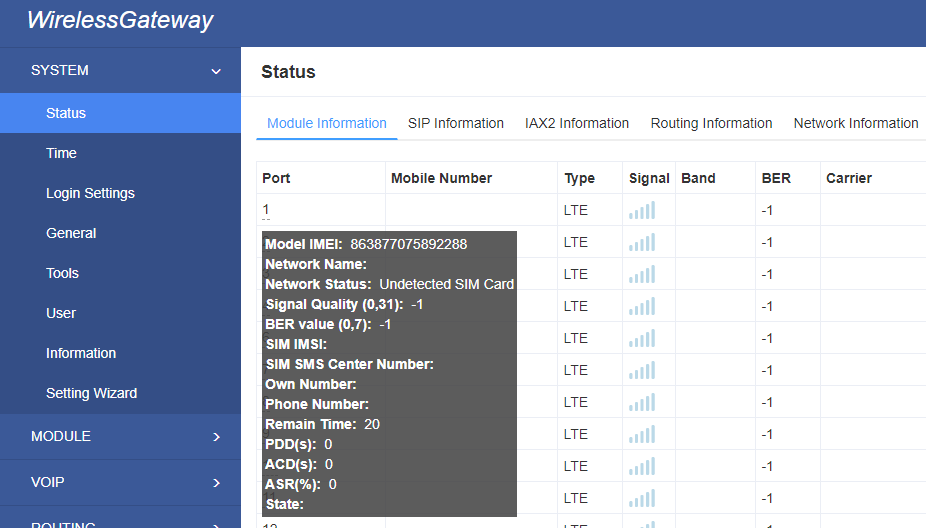Expand the VOIP menu chevron
The height and width of the screenshot is (528, 926).
coord(216,483)
